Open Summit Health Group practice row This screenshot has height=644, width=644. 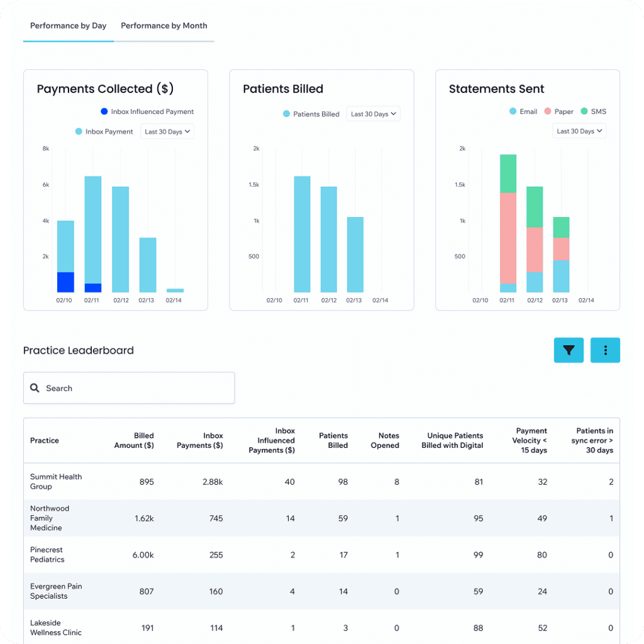(56, 482)
